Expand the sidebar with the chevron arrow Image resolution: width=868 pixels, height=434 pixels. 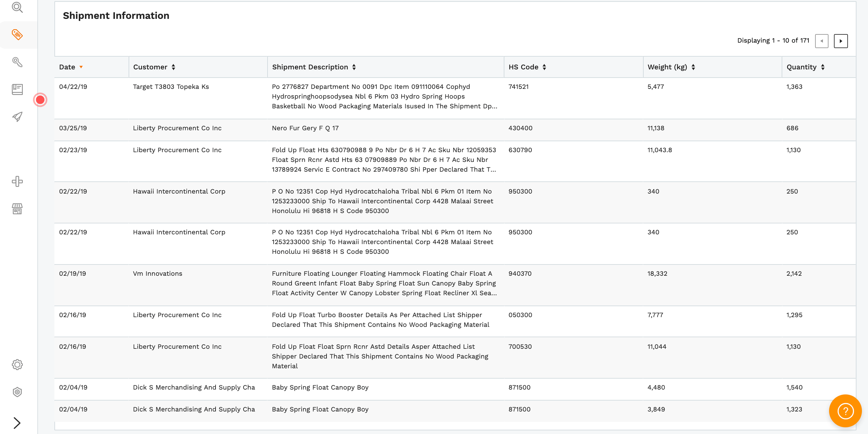coord(17,423)
